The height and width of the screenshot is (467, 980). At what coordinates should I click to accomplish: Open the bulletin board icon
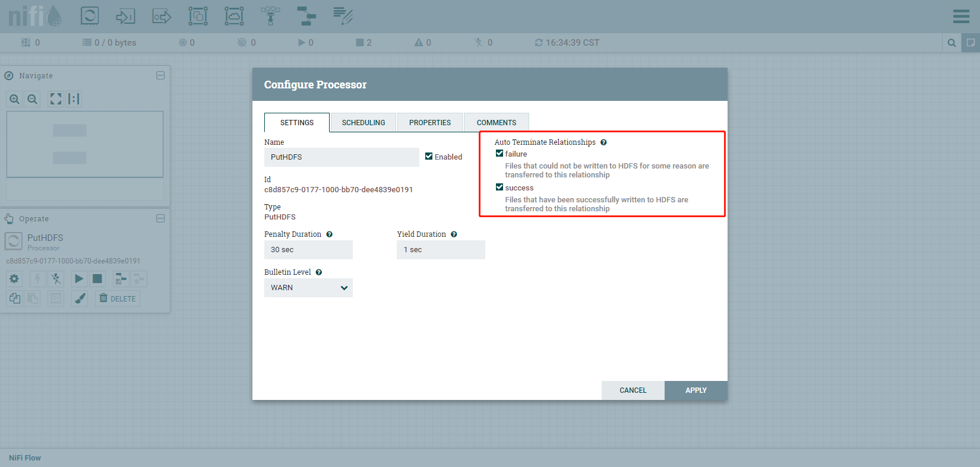(970, 43)
